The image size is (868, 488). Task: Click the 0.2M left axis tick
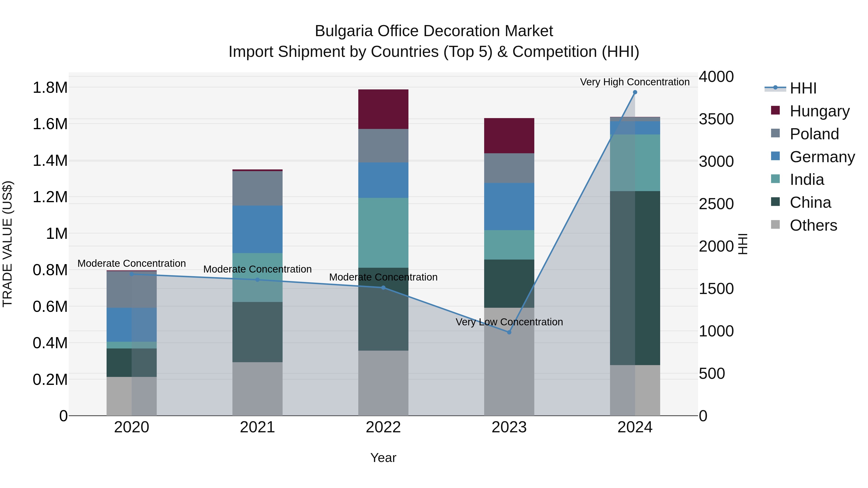50,380
